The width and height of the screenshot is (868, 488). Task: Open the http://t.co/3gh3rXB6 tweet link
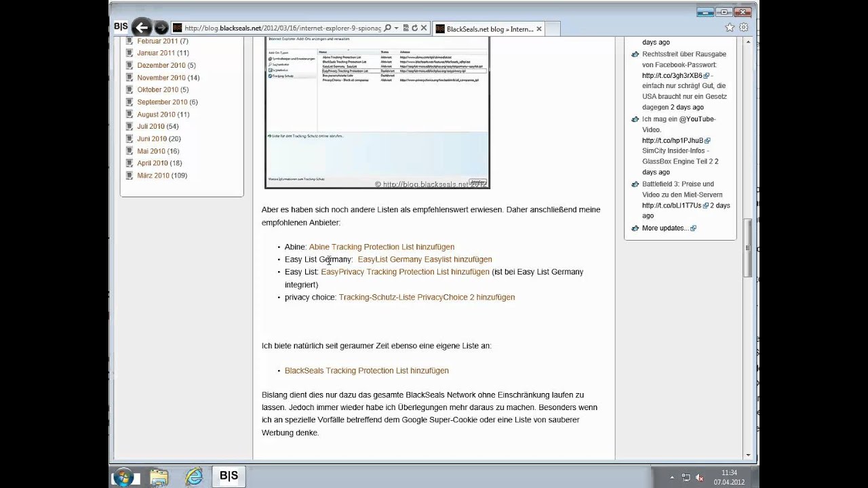point(672,75)
